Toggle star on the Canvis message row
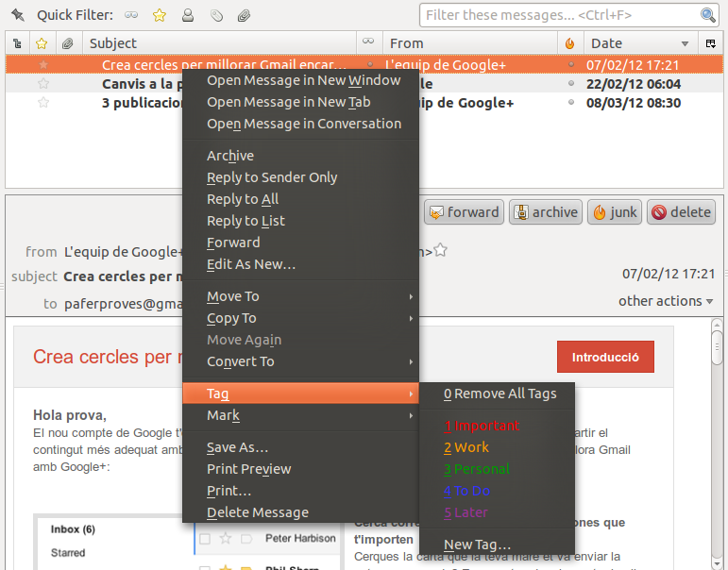Image resolution: width=728 pixels, height=570 pixels. [x=42, y=83]
